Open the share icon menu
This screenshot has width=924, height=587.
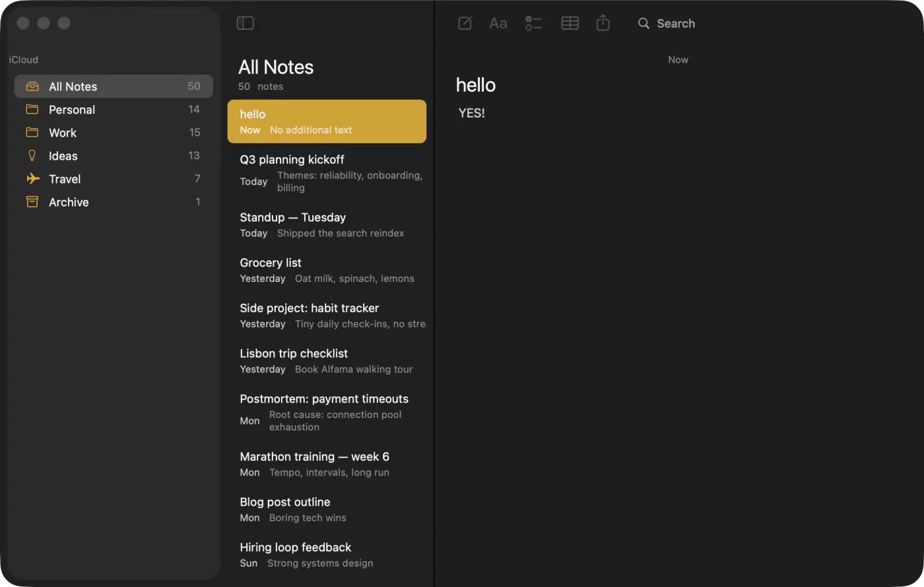pyautogui.click(x=603, y=23)
